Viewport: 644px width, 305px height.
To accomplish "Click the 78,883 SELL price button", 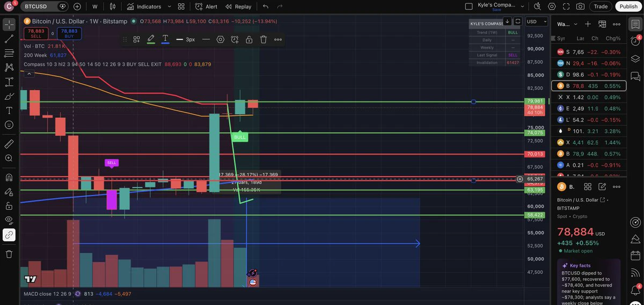I will pos(36,33).
